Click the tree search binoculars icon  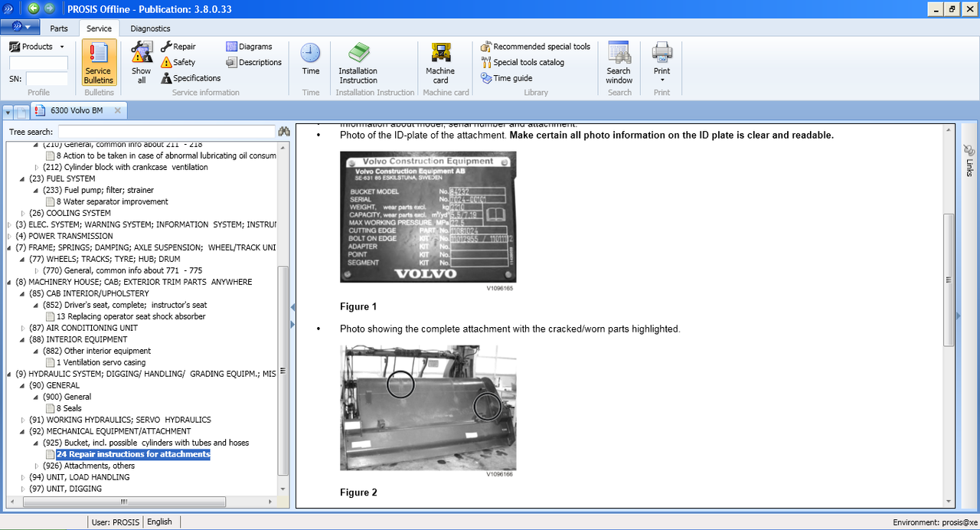pos(284,132)
